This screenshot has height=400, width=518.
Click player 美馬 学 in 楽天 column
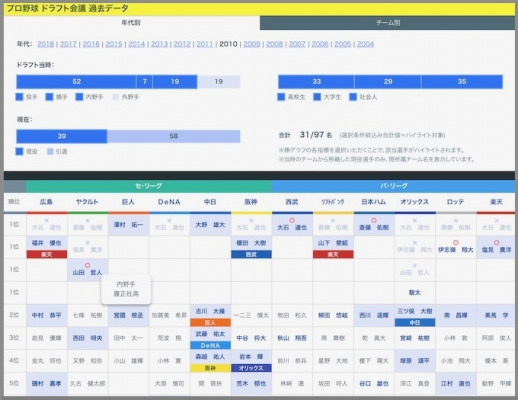(x=496, y=315)
